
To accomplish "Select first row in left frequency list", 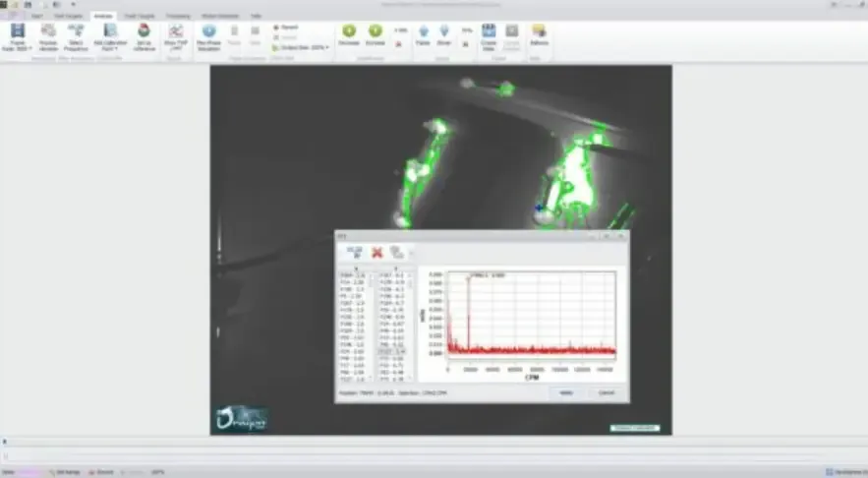I will click(352, 275).
